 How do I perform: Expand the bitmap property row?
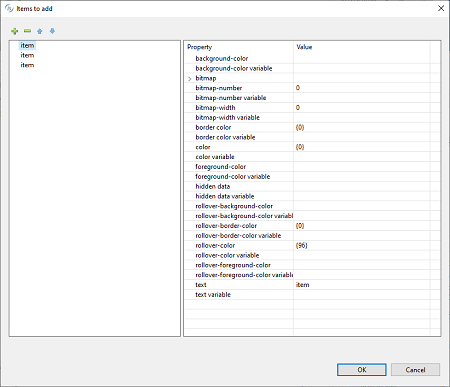[x=190, y=79]
